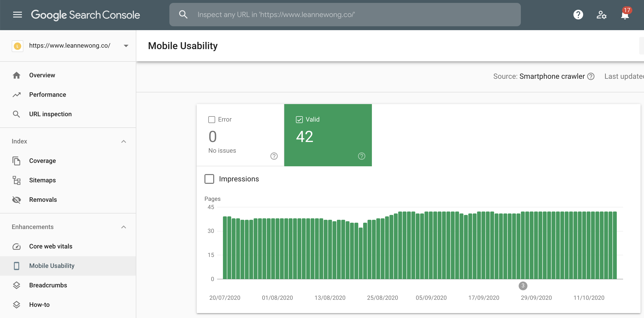Click inside the Inspect any URL field
This screenshot has height=318, width=644.
pyautogui.click(x=345, y=15)
